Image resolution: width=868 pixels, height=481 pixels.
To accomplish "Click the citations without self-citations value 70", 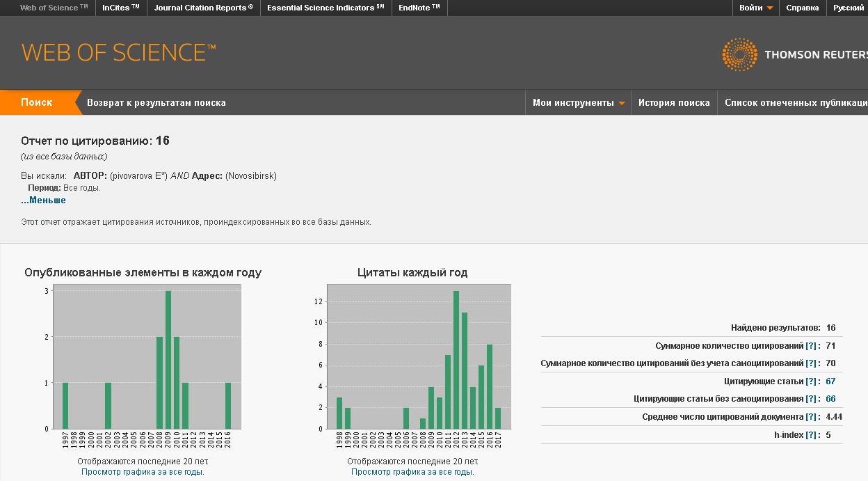I will coord(830,363).
